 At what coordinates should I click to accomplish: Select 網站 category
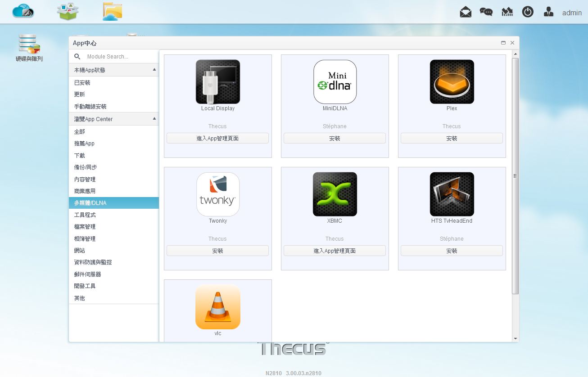114,251
